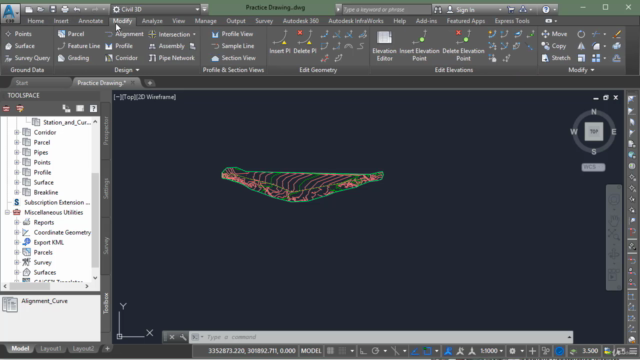
Task: Click the Delete PI tool
Action: click(x=305, y=42)
